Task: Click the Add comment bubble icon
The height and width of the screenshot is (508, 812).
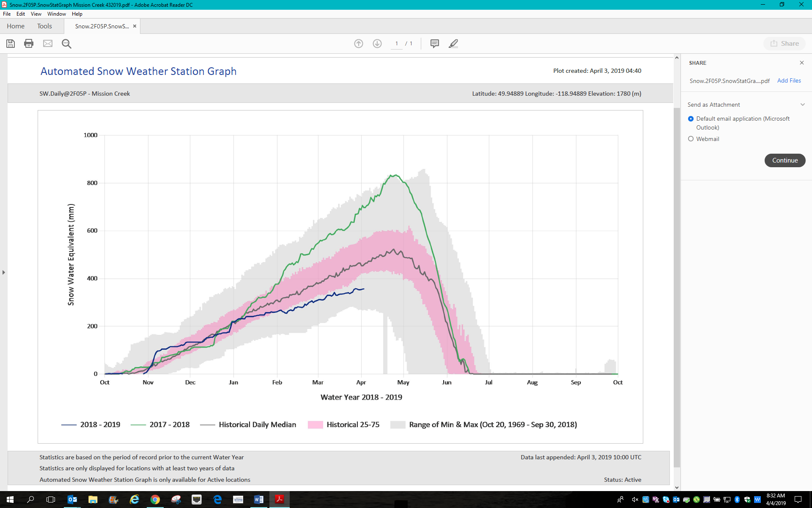Action: [x=434, y=44]
